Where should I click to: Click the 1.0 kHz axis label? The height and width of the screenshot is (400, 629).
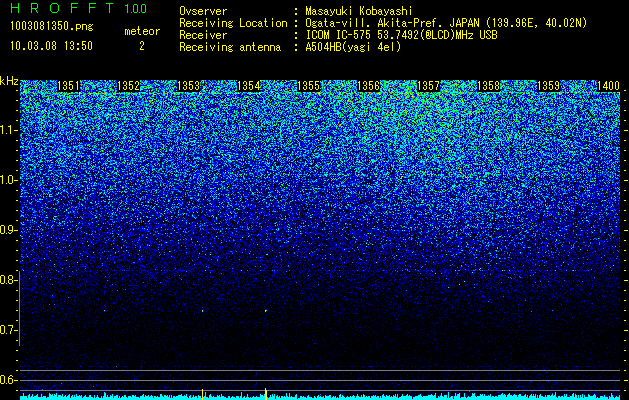(x=7, y=181)
